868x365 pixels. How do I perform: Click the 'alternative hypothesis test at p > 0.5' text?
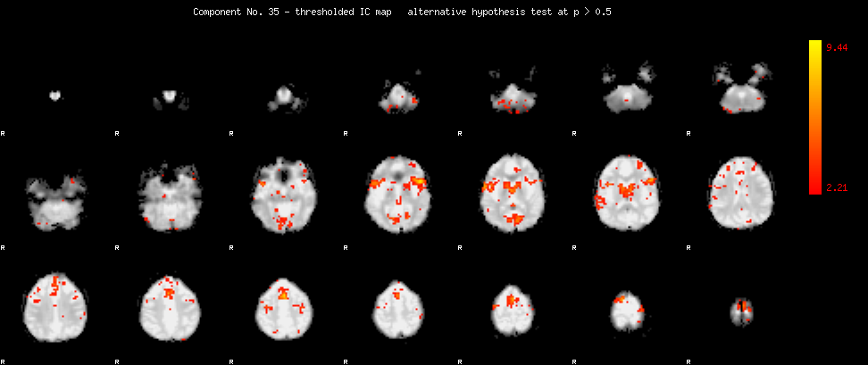(509, 12)
